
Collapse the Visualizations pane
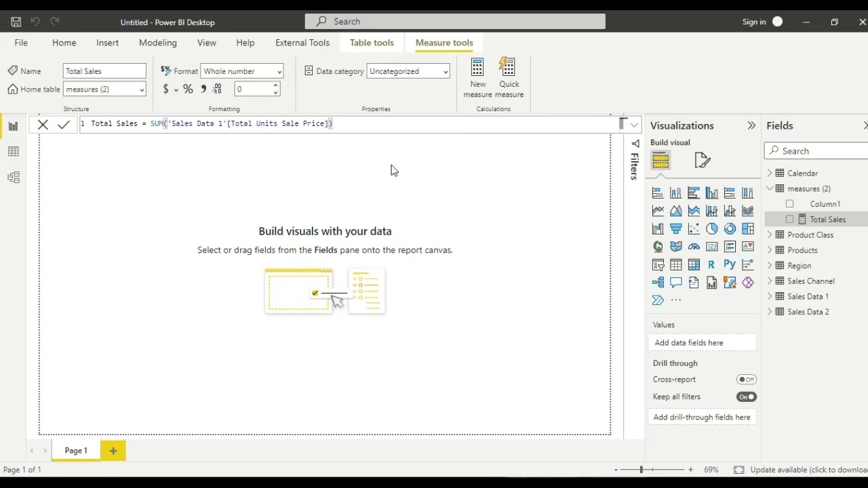point(751,126)
